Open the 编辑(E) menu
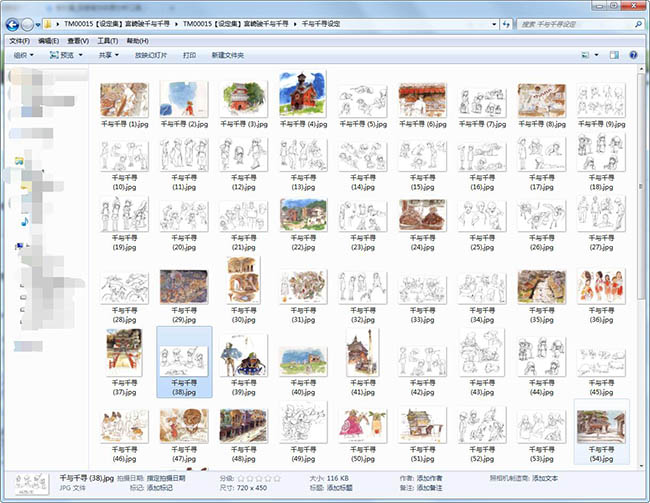 pos(49,41)
